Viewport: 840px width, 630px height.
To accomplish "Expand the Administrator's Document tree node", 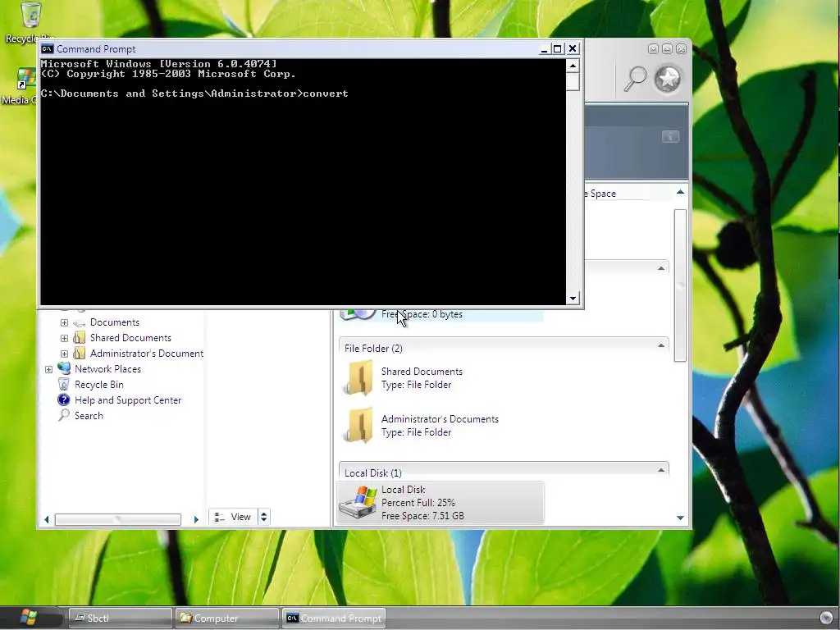I will point(64,354).
